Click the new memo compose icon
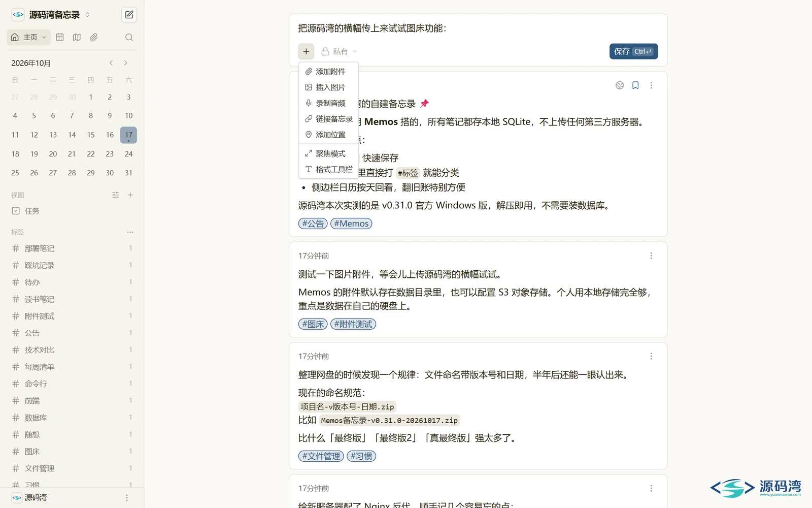The width and height of the screenshot is (812, 508). tap(129, 15)
